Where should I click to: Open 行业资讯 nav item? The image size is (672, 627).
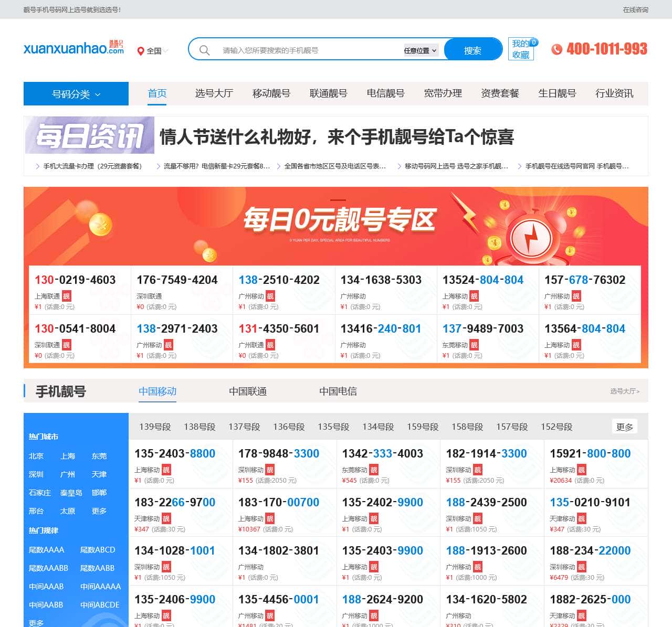tap(614, 93)
